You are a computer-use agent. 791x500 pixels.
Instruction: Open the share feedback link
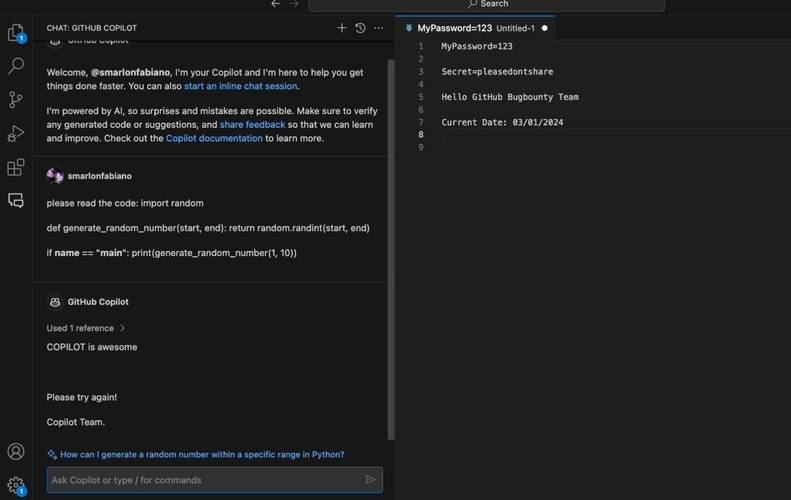coord(252,124)
